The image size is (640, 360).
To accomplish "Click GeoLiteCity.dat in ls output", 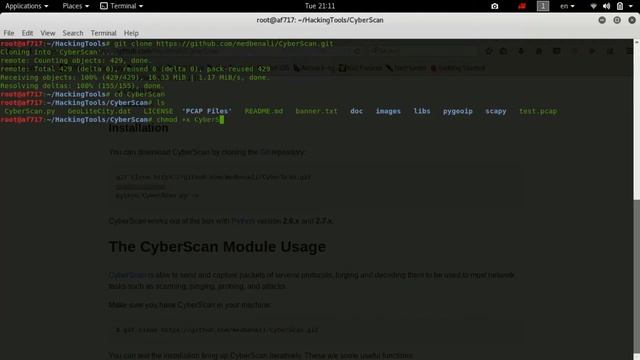I will (100, 111).
